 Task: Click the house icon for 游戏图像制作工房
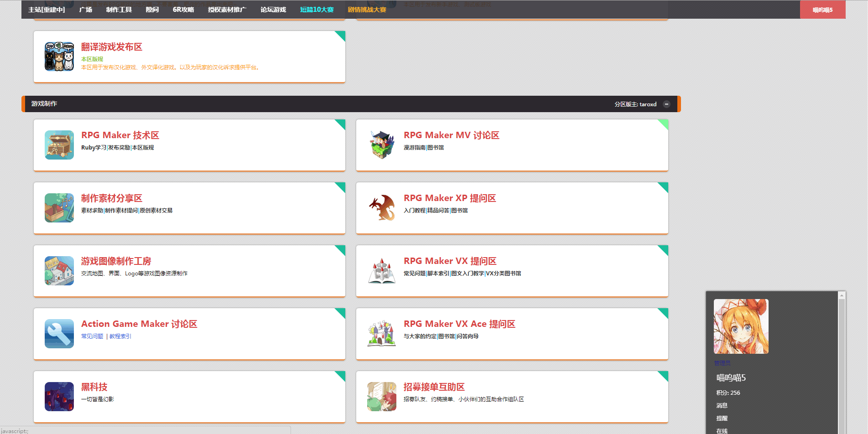pos(59,271)
